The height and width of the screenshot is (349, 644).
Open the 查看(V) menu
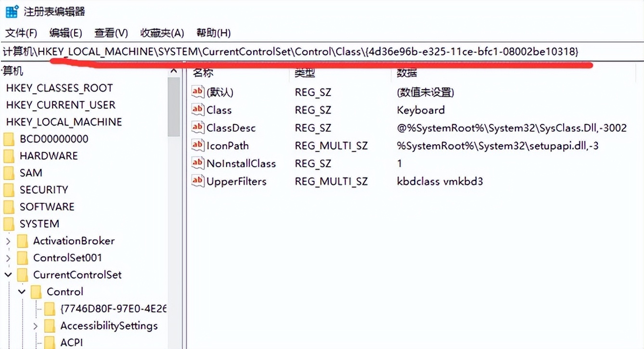tap(110, 33)
